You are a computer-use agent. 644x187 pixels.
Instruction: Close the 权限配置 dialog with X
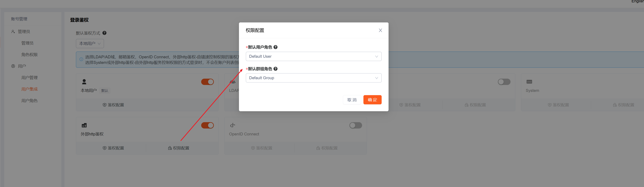tap(380, 30)
